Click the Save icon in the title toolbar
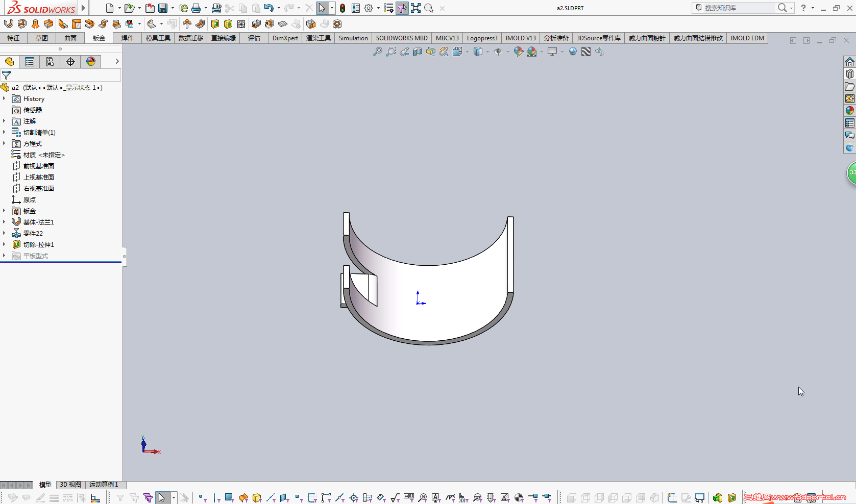Viewport: 856px width, 504px height. [x=163, y=8]
